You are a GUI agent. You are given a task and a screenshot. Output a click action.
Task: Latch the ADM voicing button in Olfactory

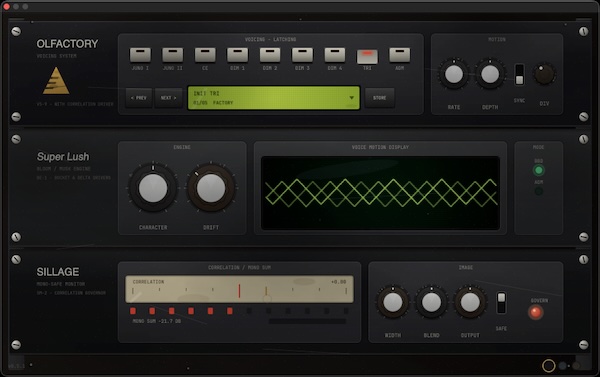(x=399, y=55)
